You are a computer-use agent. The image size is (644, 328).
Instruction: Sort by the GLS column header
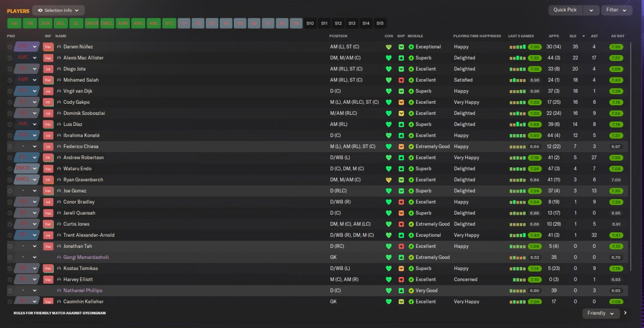(x=573, y=36)
